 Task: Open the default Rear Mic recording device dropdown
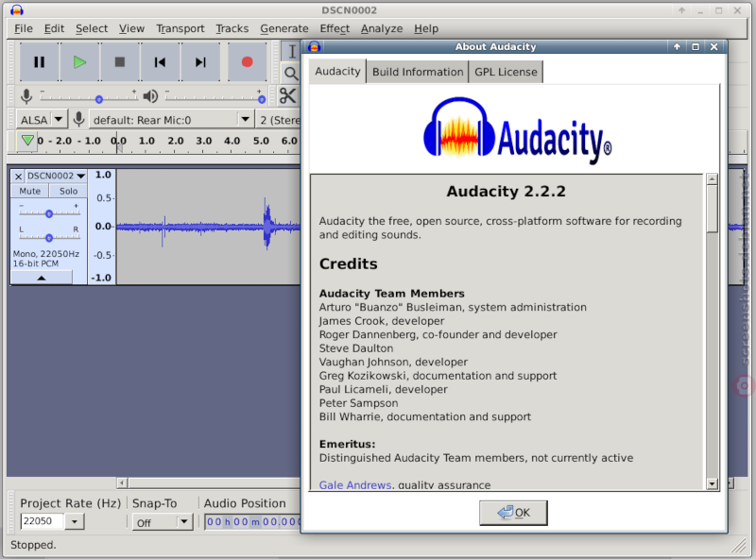[172, 120]
